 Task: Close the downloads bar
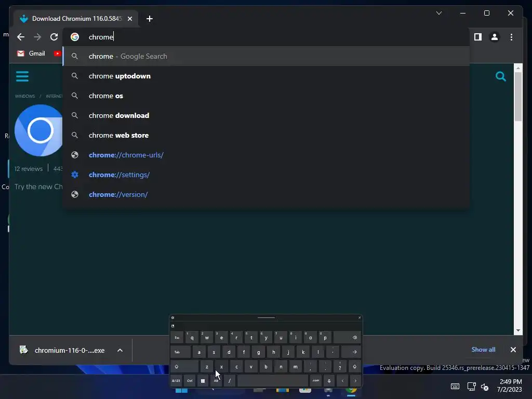[513, 350]
